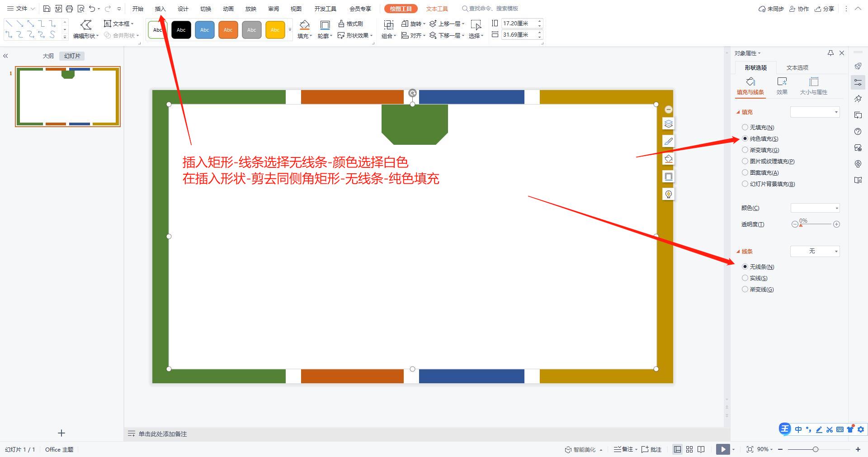Click the 旋转 rotate tool

pos(413,24)
